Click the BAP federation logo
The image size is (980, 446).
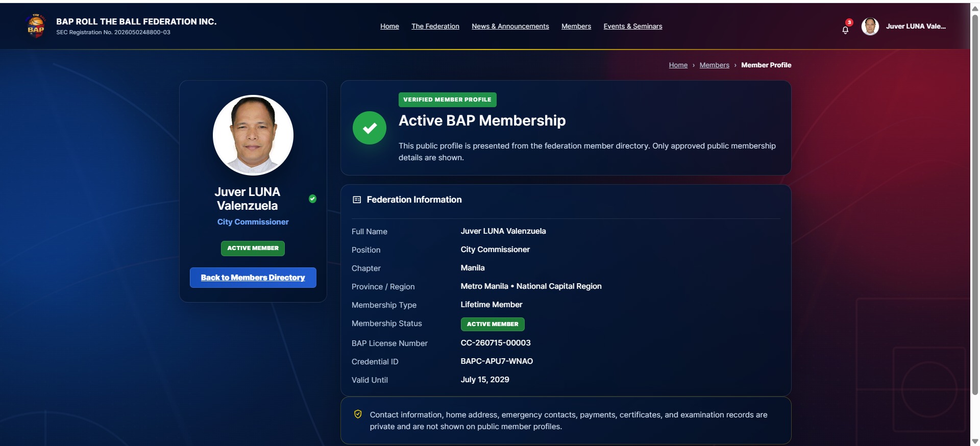(x=36, y=26)
